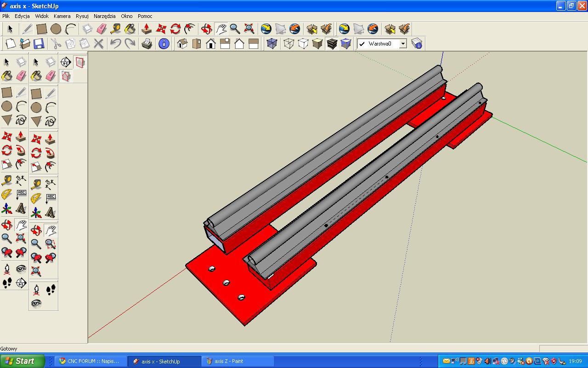Click the Gotowy status bar text
Viewport: 588px width, 368px height.
(x=9, y=349)
